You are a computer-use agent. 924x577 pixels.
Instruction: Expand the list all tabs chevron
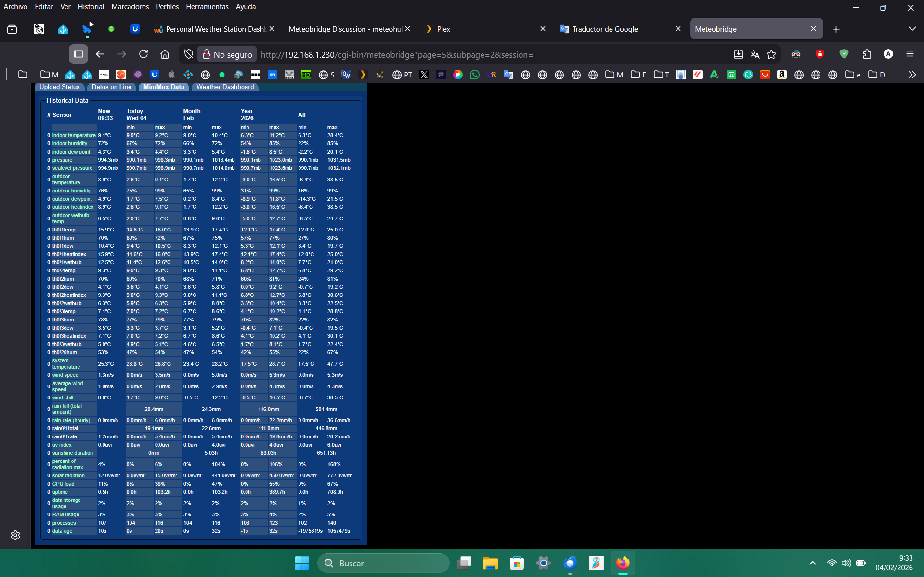pos(911,29)
